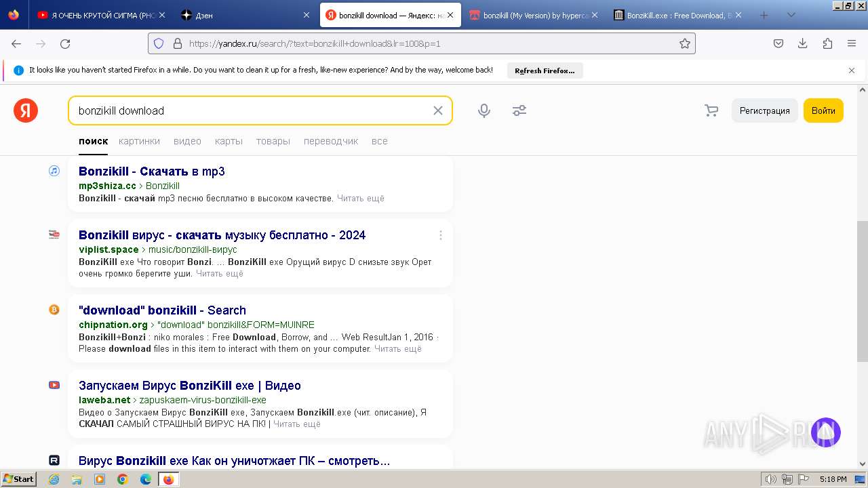This screenshot has width=868, height=488.
Task: Click the Alice assistant floating button
Action: pyautogui.click(x=825, y=432)
